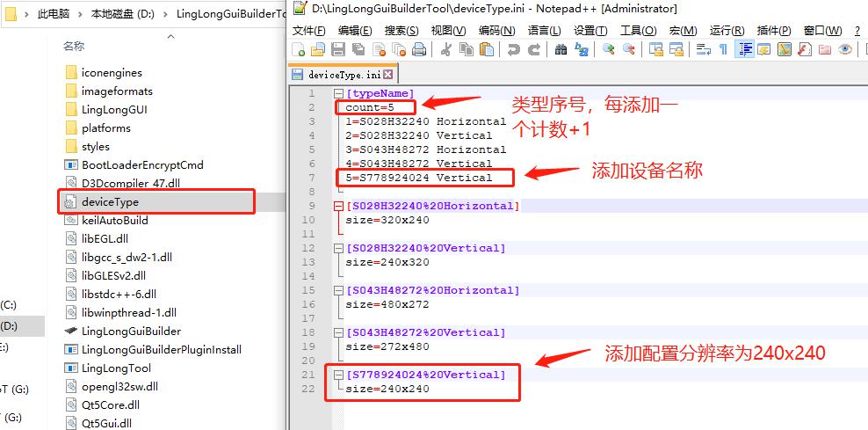The width and height of the screenshot is (868, 430).
Task: Select the LingLongGuiBuilderPluginInstall file
Action: tap(162, 350)
